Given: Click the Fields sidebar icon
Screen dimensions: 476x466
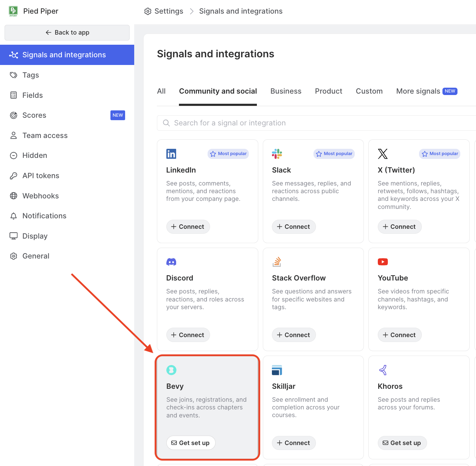Looking at the screenshot, I should pos(14,95).
